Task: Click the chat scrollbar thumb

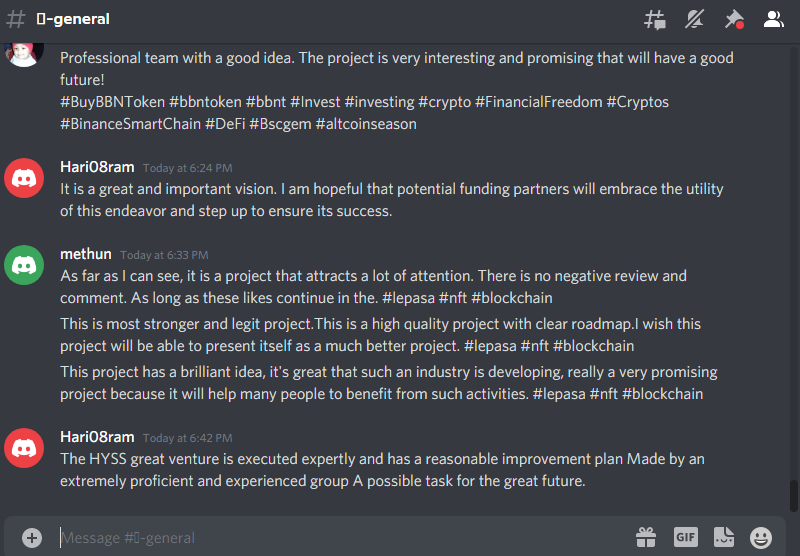Action: click(x=793, y=495)
